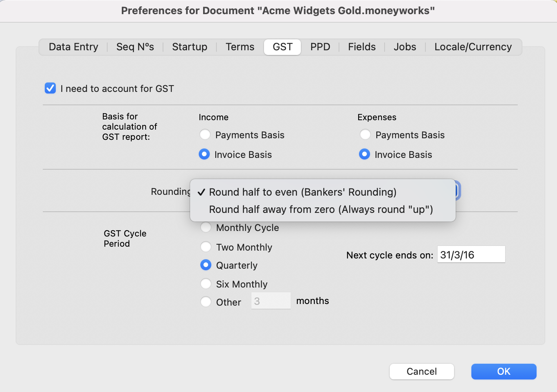This screenshot has width=557, height=392.
Task: Select the Two Monthly cycle option
Action: (205, 247)
